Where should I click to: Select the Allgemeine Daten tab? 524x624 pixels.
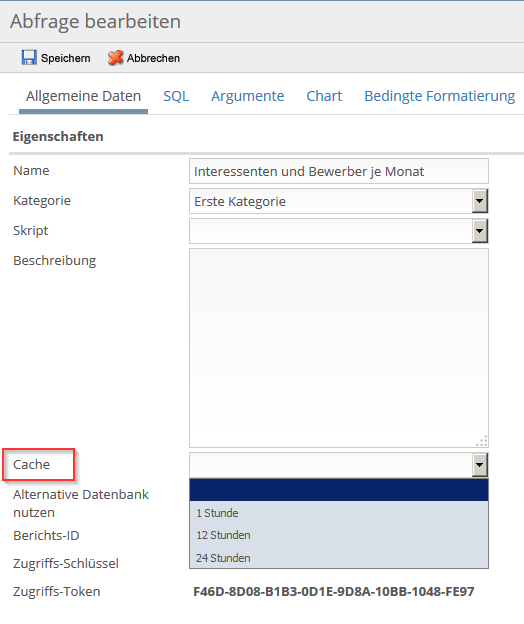84,96
